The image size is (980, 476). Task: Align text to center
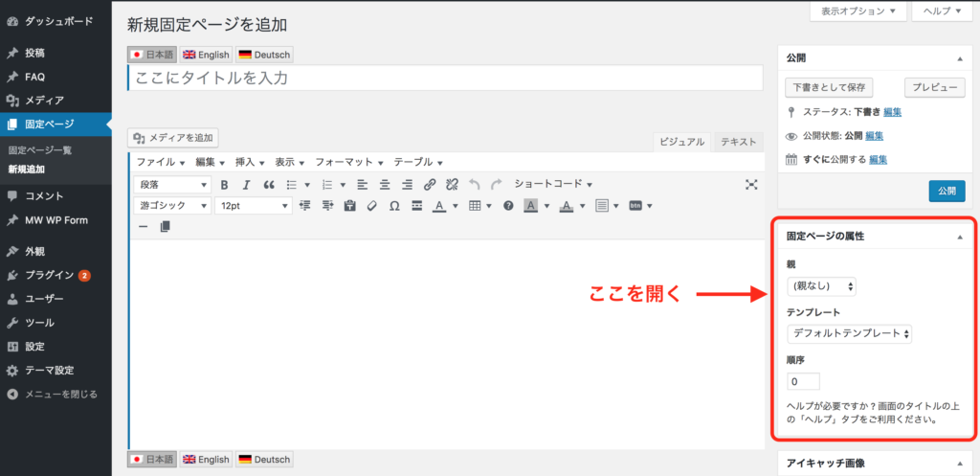385,185
